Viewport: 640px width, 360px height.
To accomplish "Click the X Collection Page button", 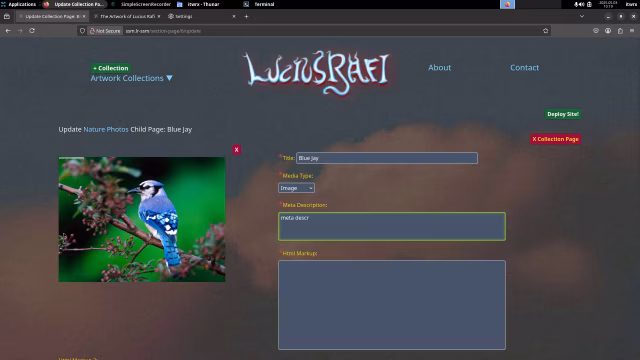I will [555, 139].
